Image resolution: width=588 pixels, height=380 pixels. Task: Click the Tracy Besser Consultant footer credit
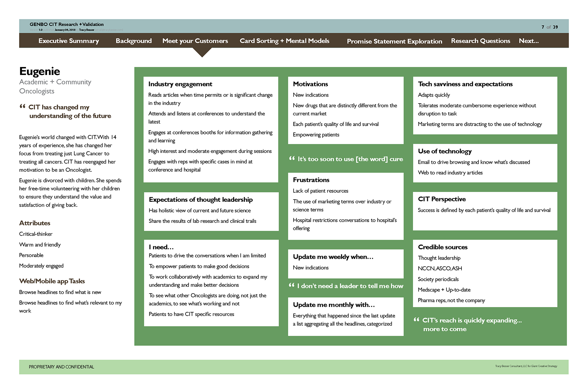coord(526,366)
